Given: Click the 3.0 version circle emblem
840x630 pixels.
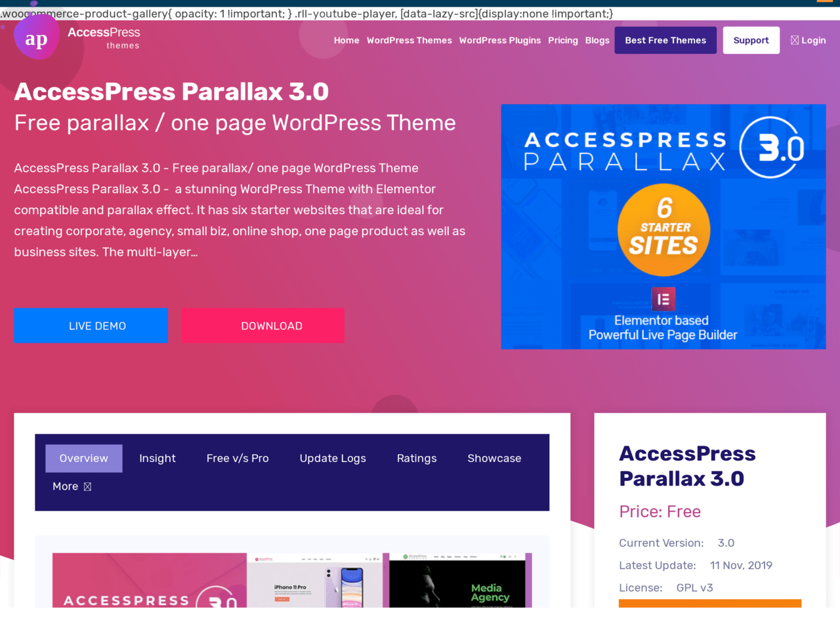Looking at the screenshot, I should (x=772, y=148).
